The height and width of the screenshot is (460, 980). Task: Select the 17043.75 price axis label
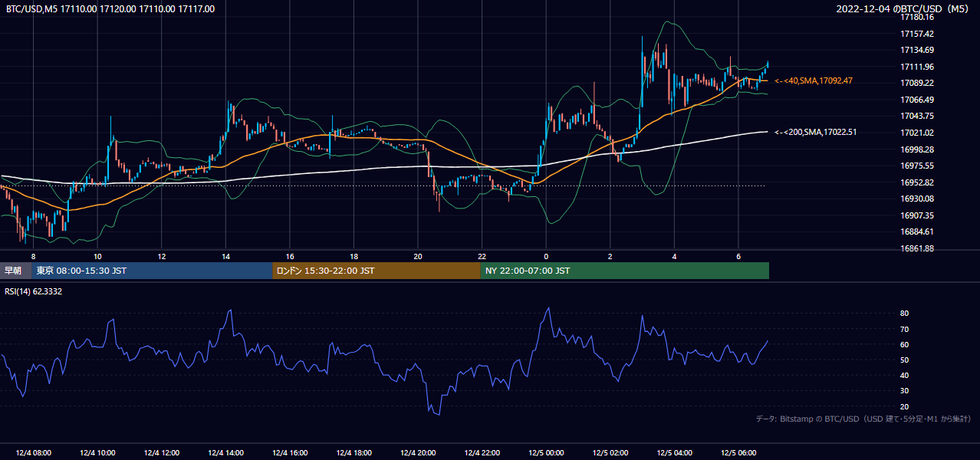[x=916, y=116]
